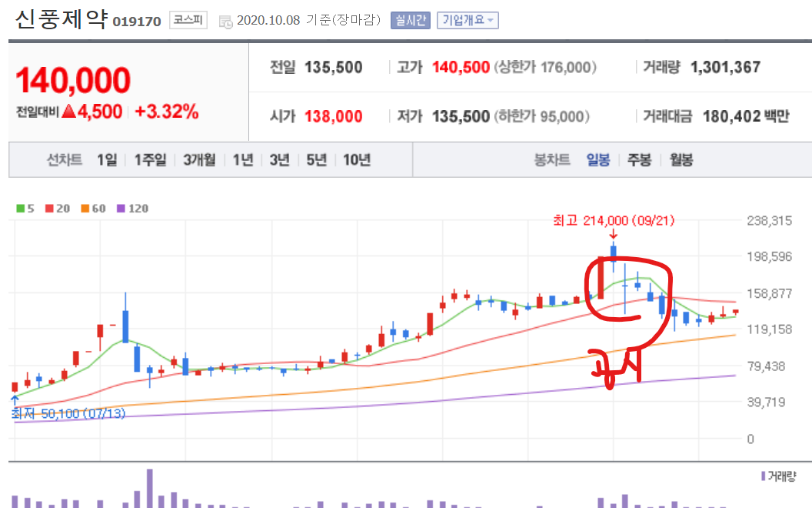
Task: Click the green 5-day moving average legend
Action: point(25,209)
